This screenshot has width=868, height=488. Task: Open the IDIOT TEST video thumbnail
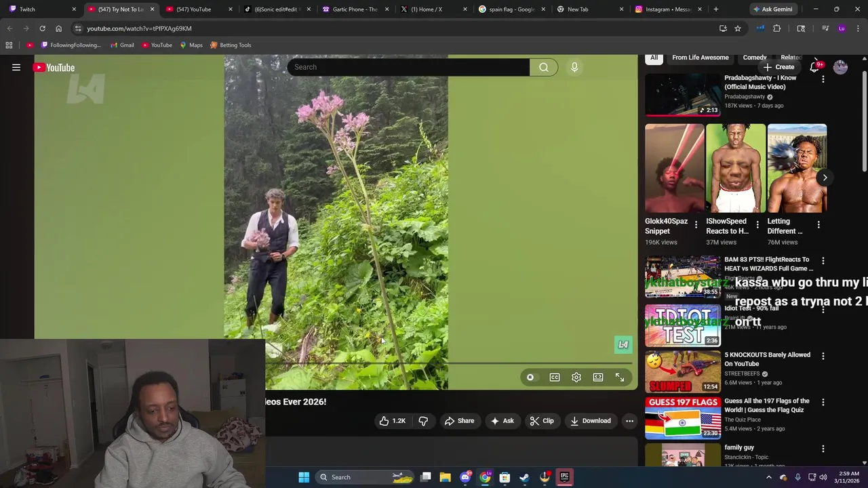[682, 325]
